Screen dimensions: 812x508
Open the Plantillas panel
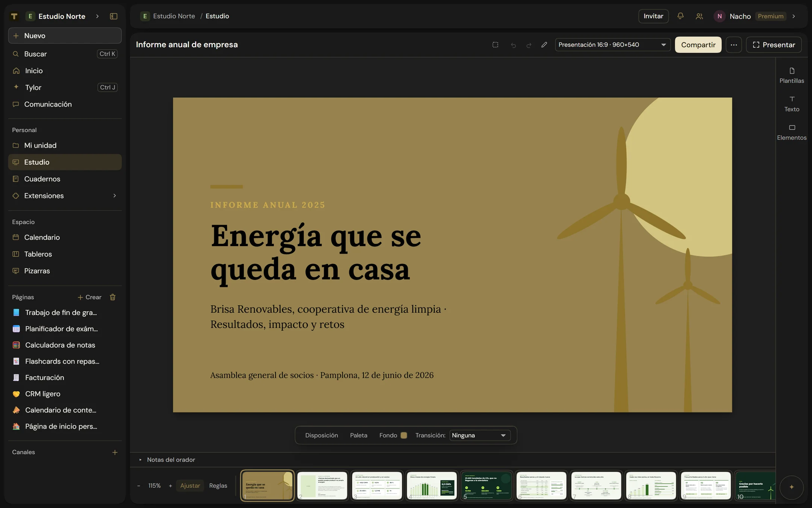pos(792,75)
